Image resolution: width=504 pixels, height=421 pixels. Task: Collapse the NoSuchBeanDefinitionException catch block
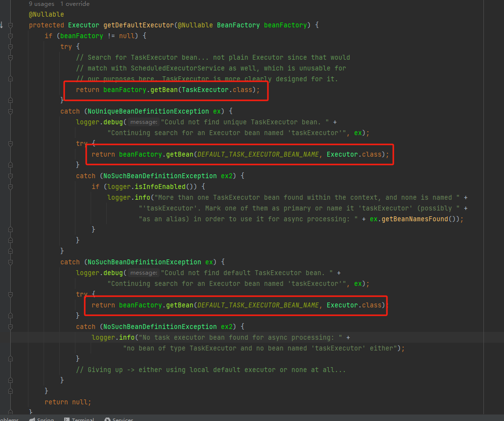tap(10, 262)
